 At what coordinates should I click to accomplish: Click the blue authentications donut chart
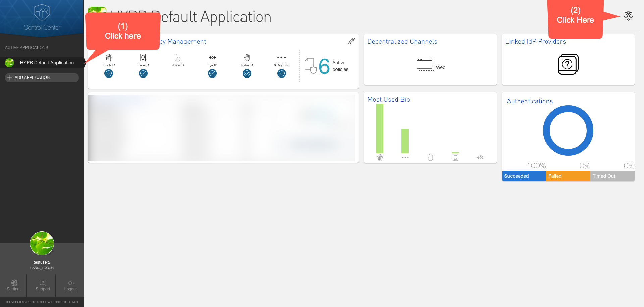click(x=568, y=131)
